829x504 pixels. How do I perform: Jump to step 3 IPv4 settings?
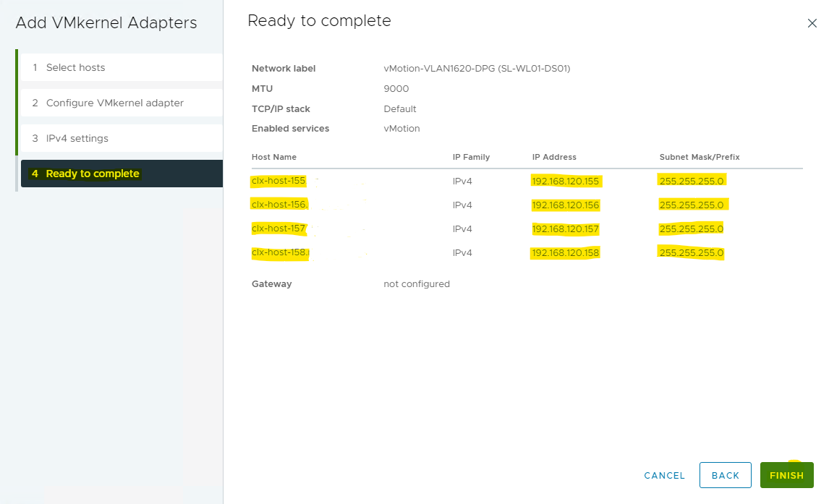click(x=77, y=138)
